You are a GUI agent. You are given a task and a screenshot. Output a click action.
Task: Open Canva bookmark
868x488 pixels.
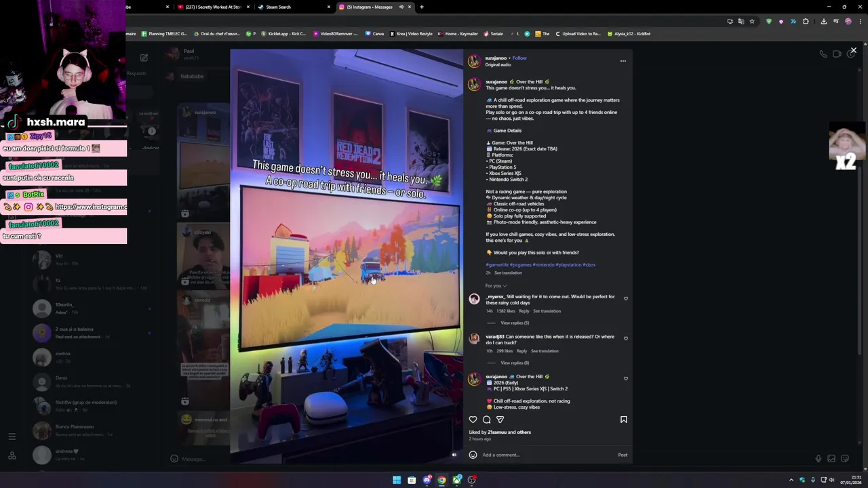(x=374, y=33)
